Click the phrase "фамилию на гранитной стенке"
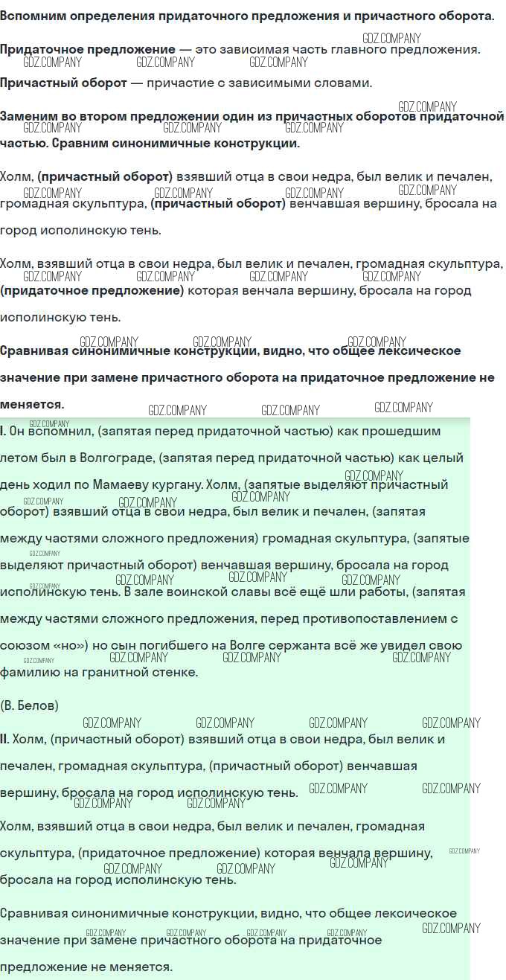This screenshot has width=506, height=980. pos(99,672)
